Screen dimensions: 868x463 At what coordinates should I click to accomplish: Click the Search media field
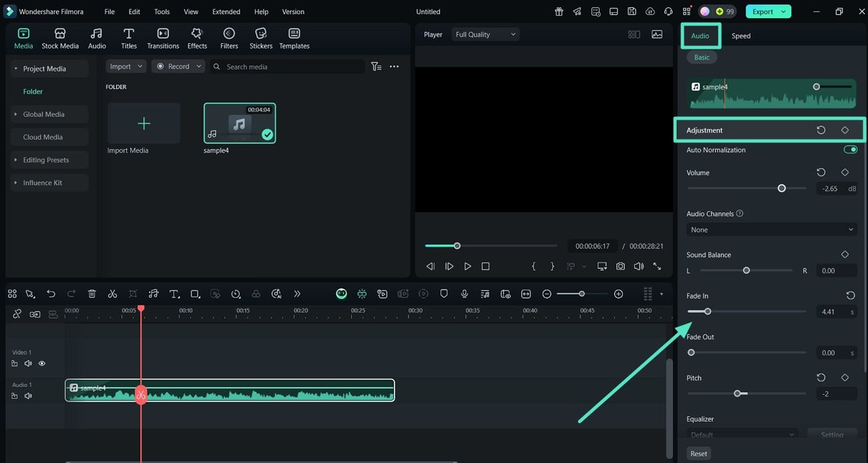[x=288, y=67]
